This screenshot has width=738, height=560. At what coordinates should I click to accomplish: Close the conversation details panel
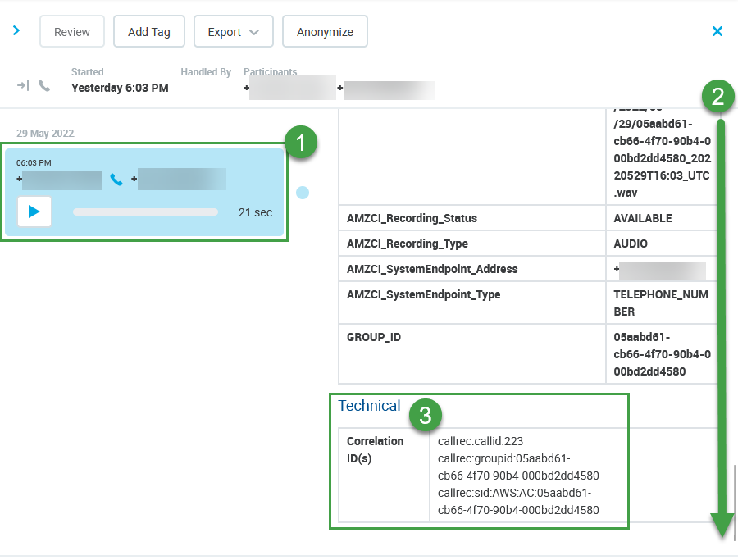pos(717,31)
